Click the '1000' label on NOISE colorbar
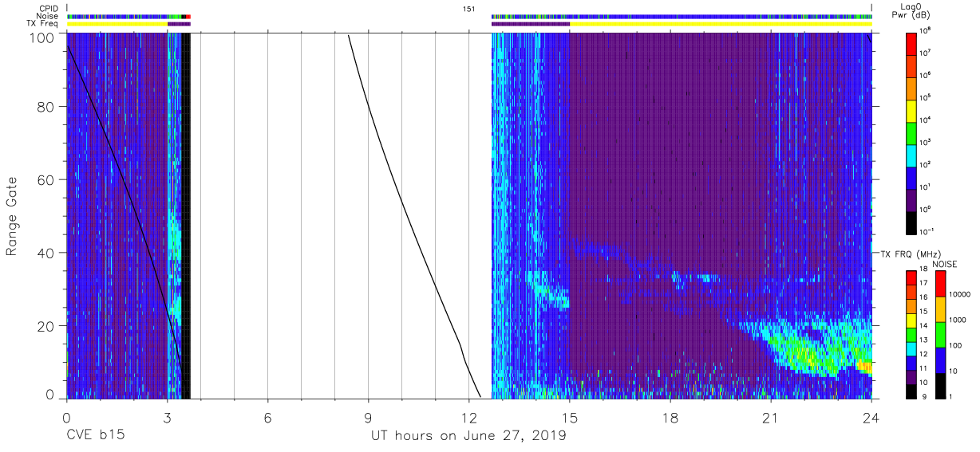This screenshot has width=980, height=452. click(958, 320)
